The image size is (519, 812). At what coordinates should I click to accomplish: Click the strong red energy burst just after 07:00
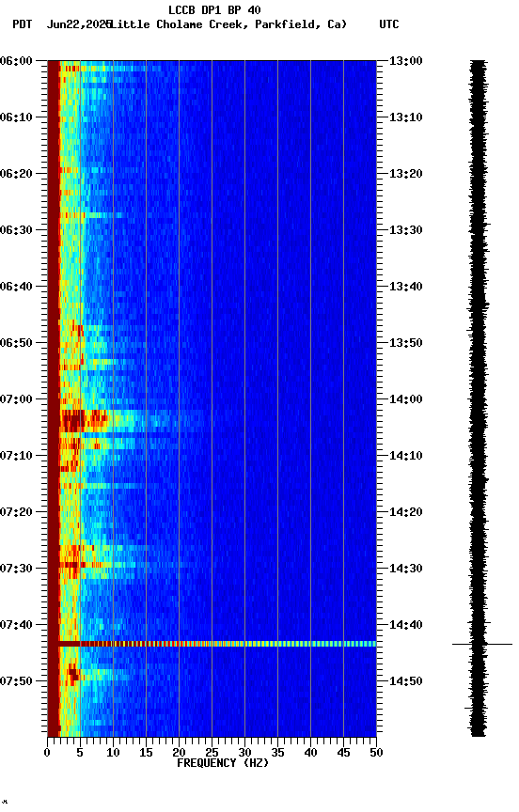tap(83, 420)
